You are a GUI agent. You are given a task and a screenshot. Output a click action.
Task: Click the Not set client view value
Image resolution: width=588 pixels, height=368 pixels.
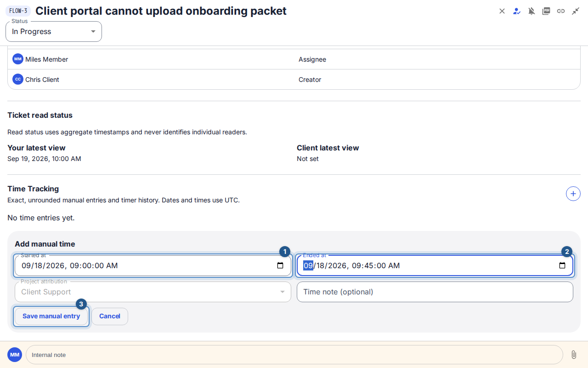pyautogui.click(x=308, y=159)
